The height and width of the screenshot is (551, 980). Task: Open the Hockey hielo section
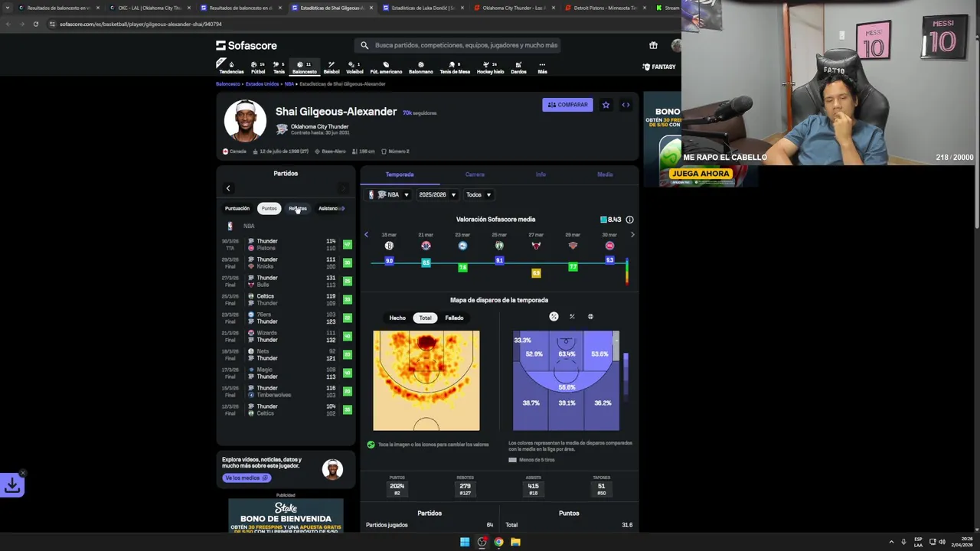[491, 68]
